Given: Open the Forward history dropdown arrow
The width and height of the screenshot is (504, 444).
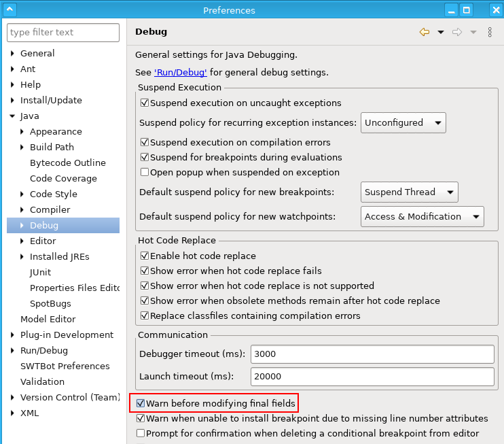Looking at the screenshot, I should coord(473,32).
